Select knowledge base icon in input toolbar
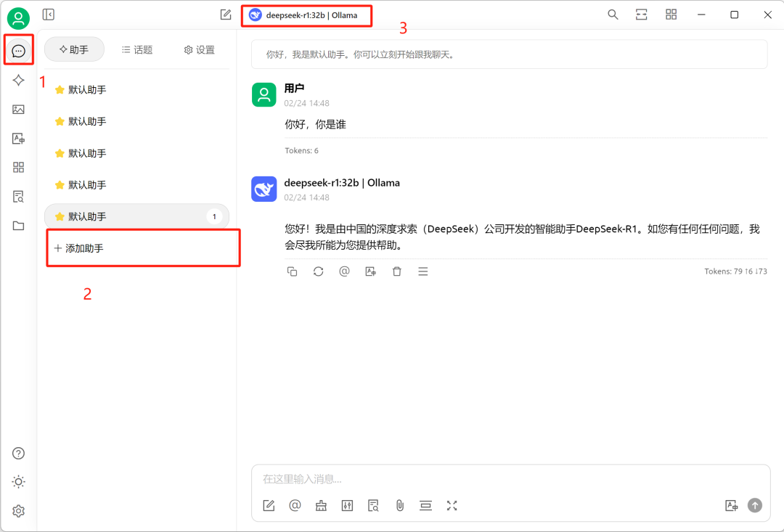The image size is (784, 532). (x=374, y=505)
